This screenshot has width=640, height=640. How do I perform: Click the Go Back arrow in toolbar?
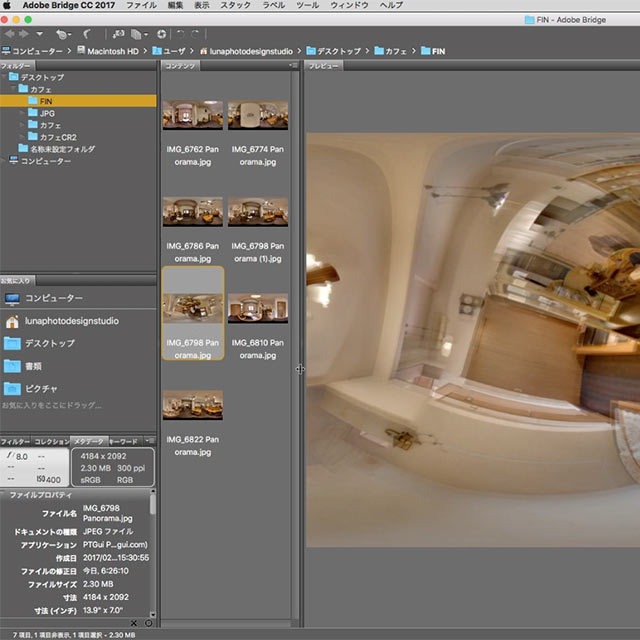pos(10,33)
